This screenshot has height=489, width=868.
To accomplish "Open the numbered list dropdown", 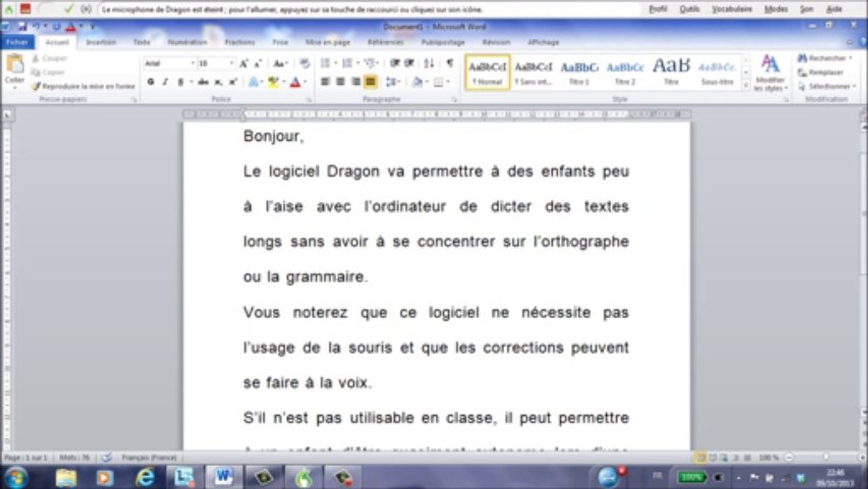I will (358, 63).
